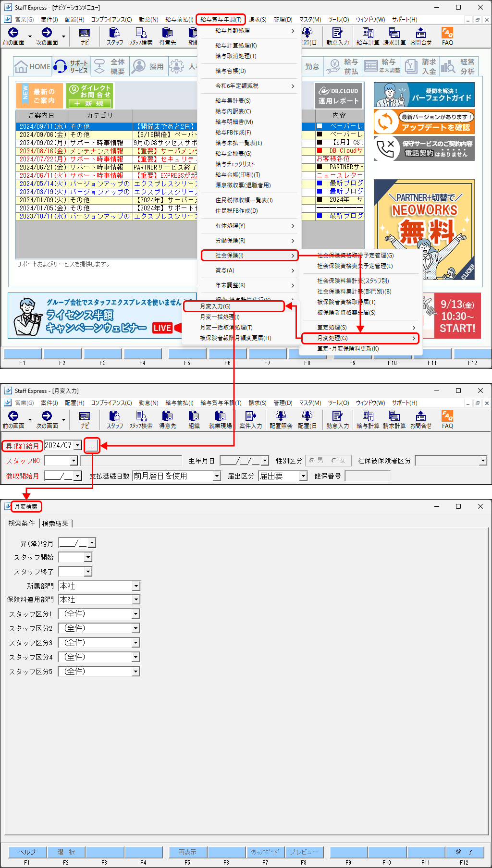Open 得意先 icon in Navigation window toolbar
Viewport: 492px width, 868px height.
click(167, 36)
